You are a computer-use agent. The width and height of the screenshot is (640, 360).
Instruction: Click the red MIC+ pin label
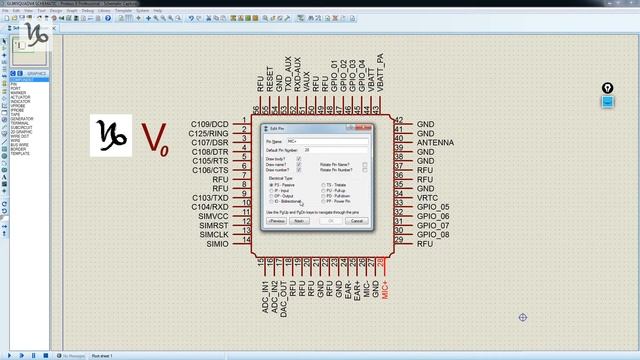(x=384, y=290)
